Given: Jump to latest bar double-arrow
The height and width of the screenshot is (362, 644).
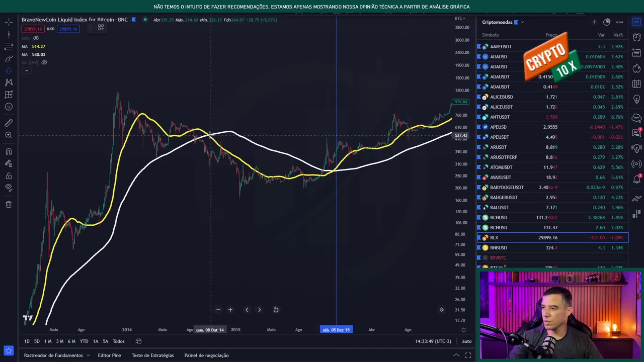Looking at the screenshot, I should 442,310.
